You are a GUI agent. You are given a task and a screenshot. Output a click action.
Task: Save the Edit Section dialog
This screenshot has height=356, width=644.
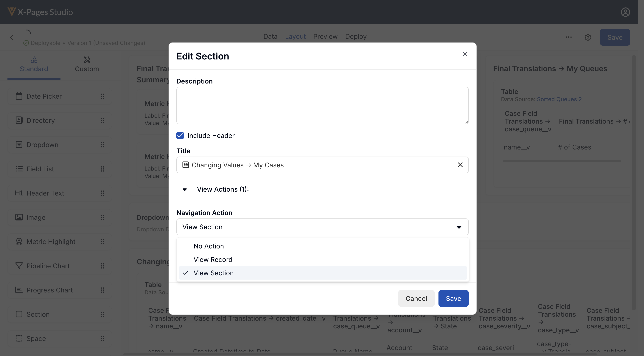[453, 298]
